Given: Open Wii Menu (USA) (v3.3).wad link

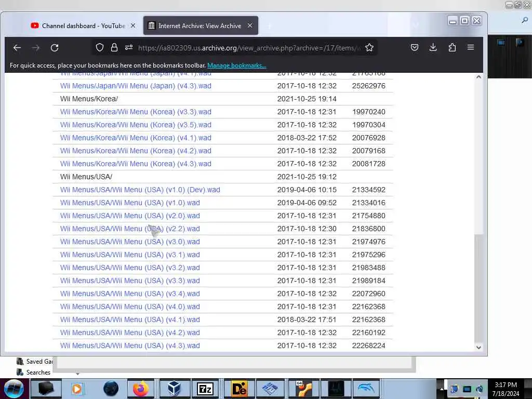Looking at the screenshot, I should (130, 281).
